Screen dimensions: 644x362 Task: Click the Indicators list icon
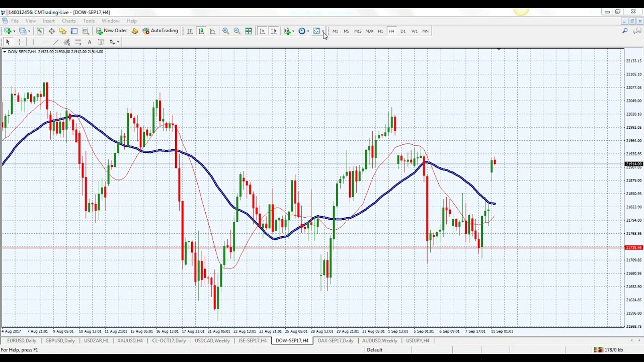point(287,31)
